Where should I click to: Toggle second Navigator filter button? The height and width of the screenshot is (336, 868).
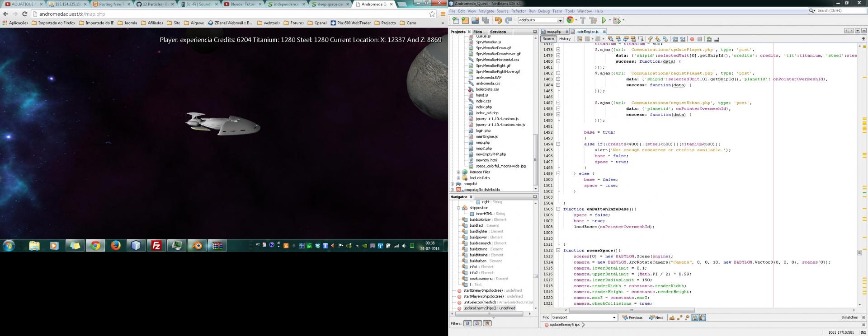(477, 323)
